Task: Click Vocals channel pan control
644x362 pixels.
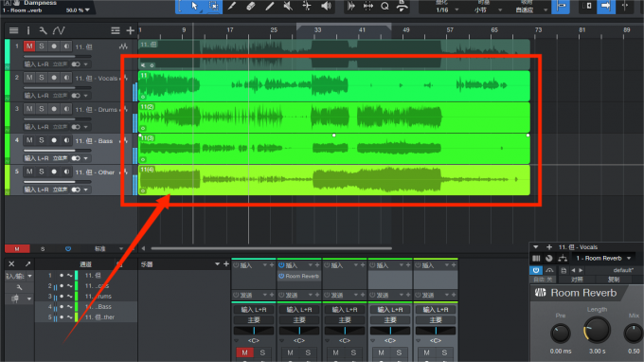Action: [x=299, y=331]
